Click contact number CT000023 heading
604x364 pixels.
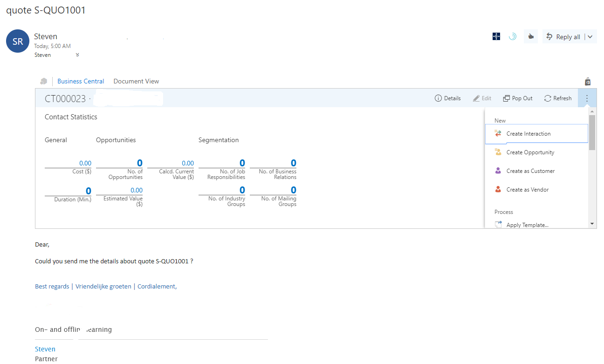(x=65, y=99)
